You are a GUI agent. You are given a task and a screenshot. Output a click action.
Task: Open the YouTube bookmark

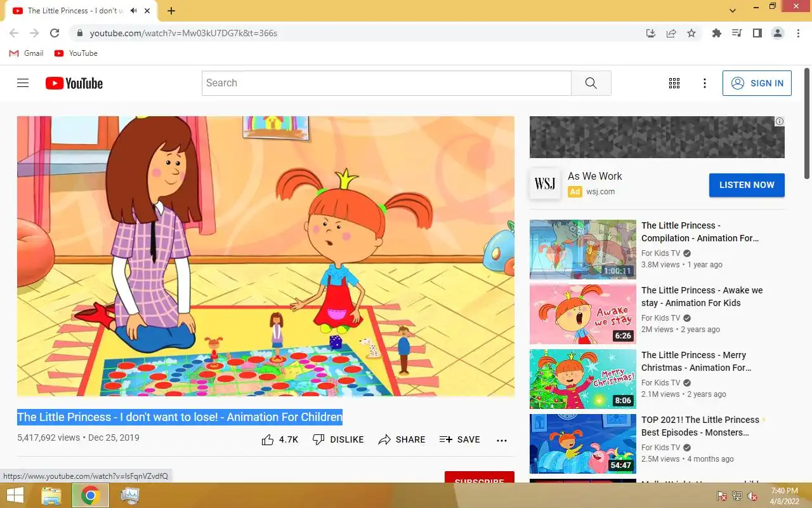[x=76, y=53]
